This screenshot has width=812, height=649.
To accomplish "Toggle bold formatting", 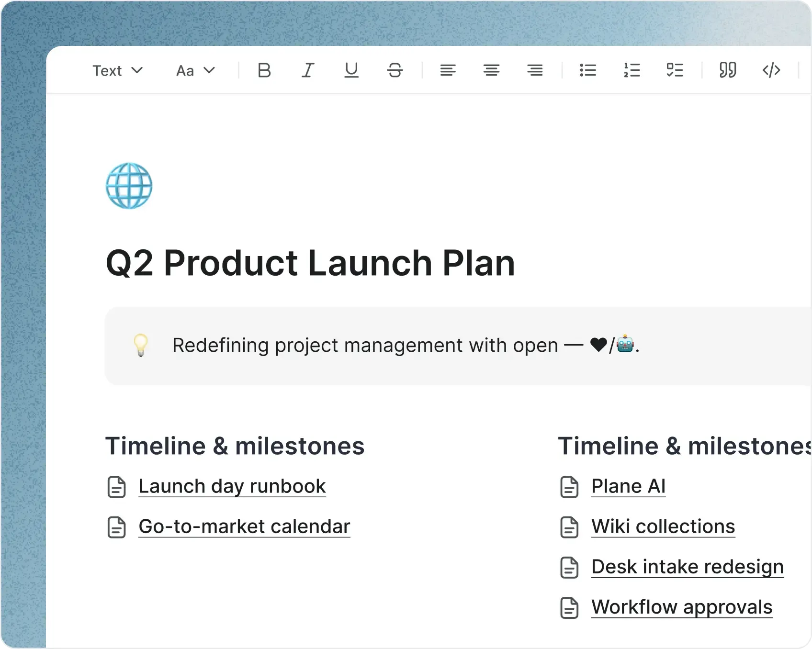I will (x=264, y=70).
